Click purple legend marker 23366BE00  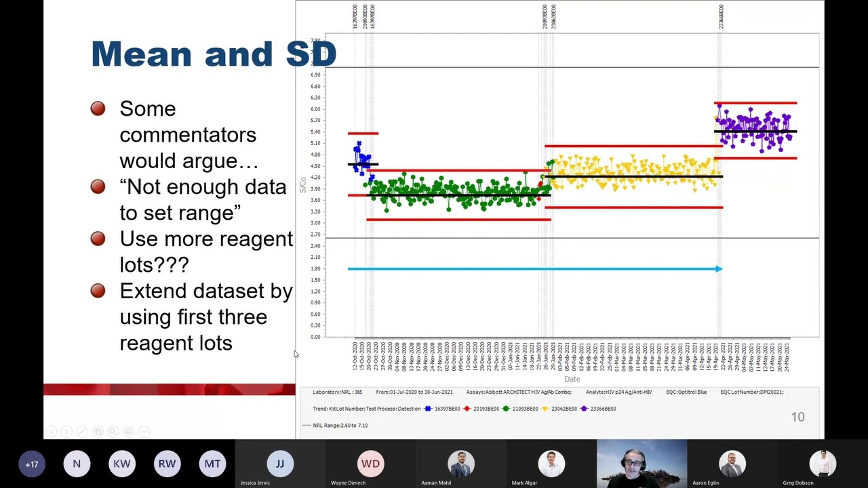tap(585, 409)
